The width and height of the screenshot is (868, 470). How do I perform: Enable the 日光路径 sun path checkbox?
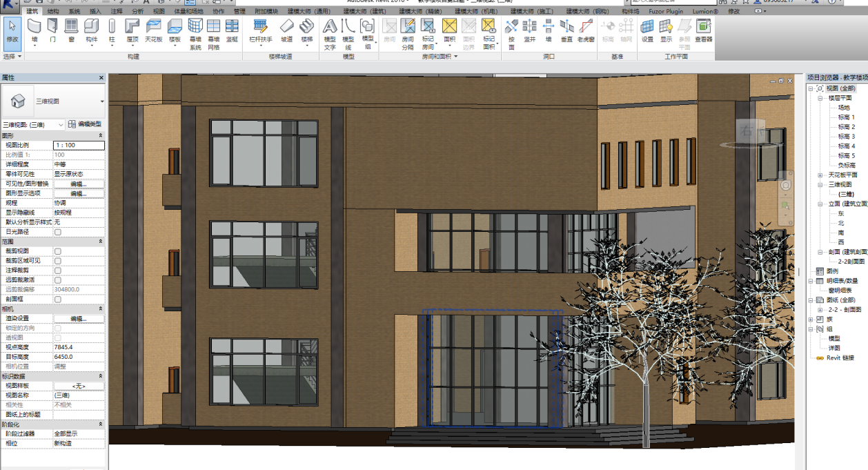pos(58,233)
